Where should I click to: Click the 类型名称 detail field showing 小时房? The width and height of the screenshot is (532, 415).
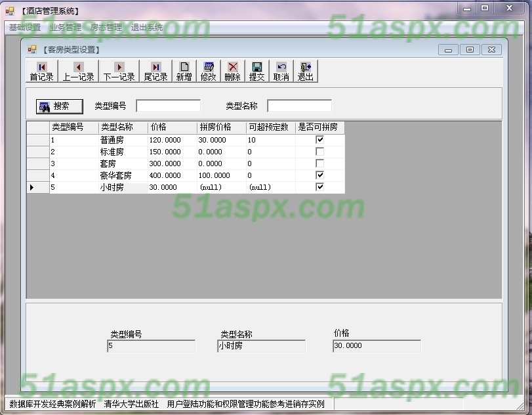tap(262, 346)
